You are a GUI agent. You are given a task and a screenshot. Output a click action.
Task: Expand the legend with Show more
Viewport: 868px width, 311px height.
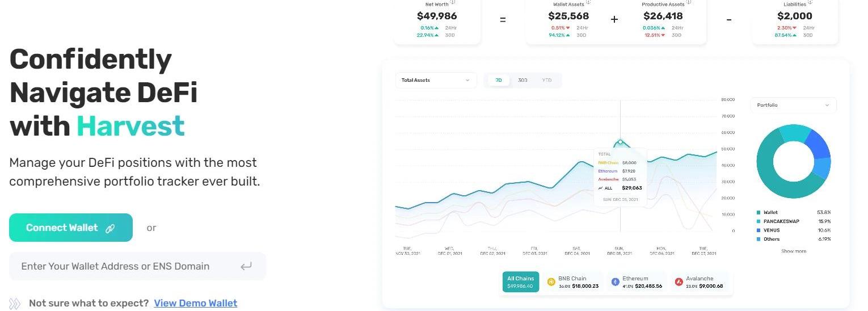[793, 251]
